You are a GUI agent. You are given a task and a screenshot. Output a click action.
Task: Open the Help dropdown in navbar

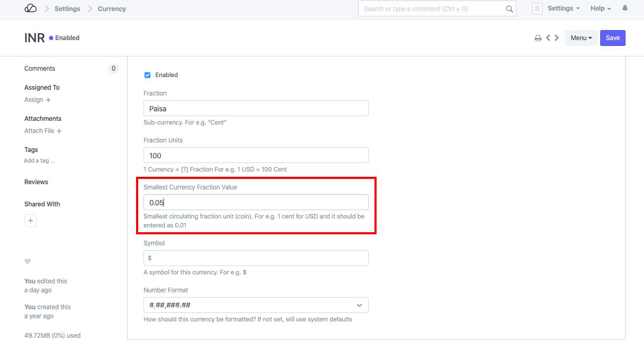(x=600, y=8)
